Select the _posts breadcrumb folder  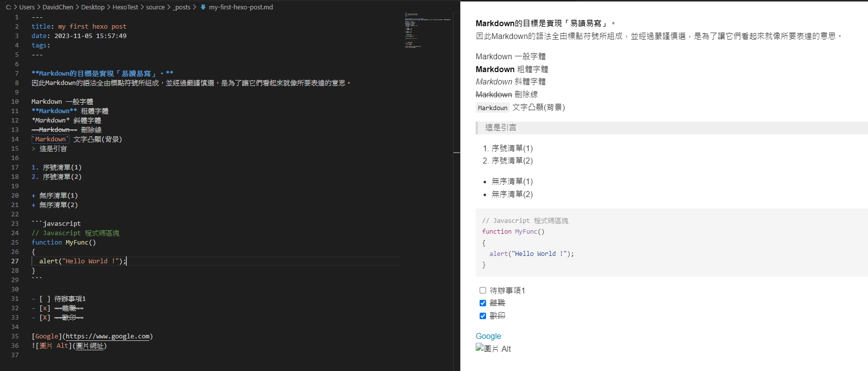tap(182, 7)
